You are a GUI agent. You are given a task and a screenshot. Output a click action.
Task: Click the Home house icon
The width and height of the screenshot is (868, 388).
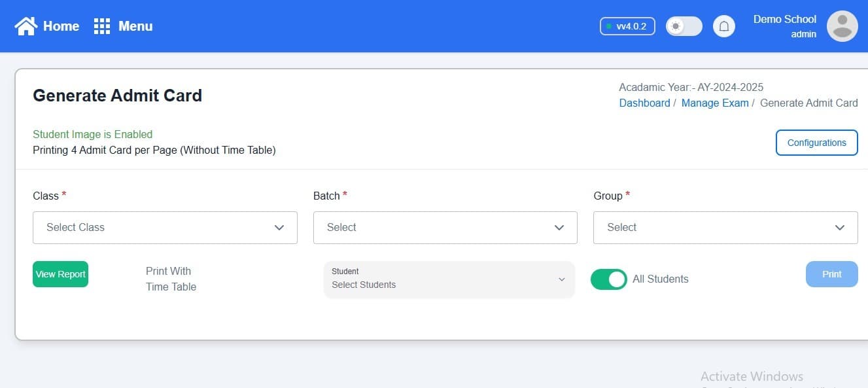coord(26,26)
